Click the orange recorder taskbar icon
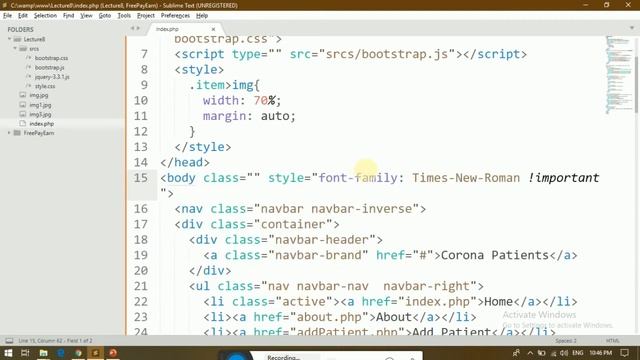Screen dimensions: 640x360 click(113, 353)
